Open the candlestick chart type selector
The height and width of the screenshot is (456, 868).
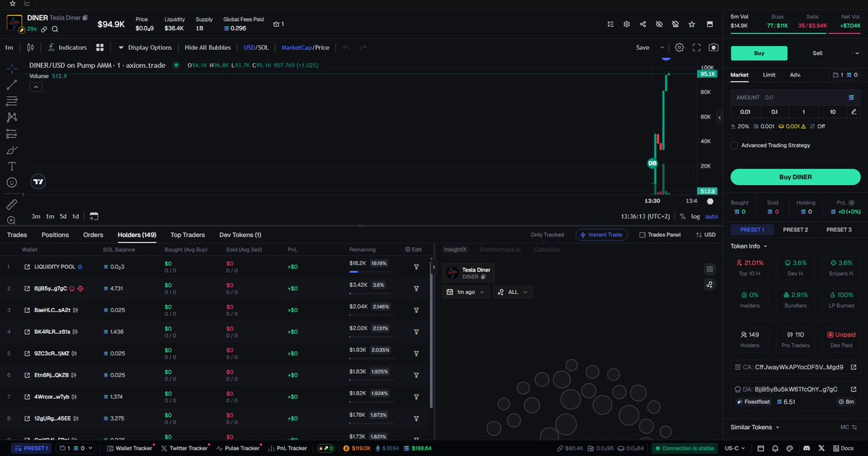pyautogui.click(x=30, y=48)
